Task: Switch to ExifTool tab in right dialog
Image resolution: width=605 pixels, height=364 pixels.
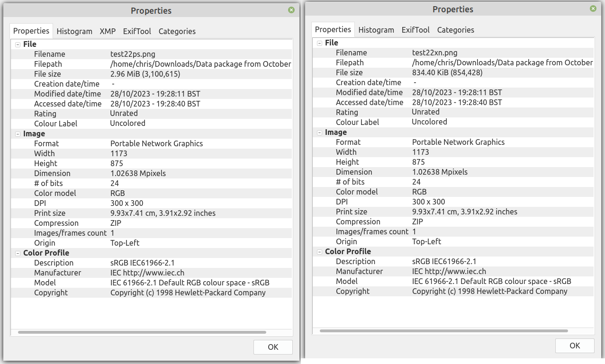Action: [415, 30]
